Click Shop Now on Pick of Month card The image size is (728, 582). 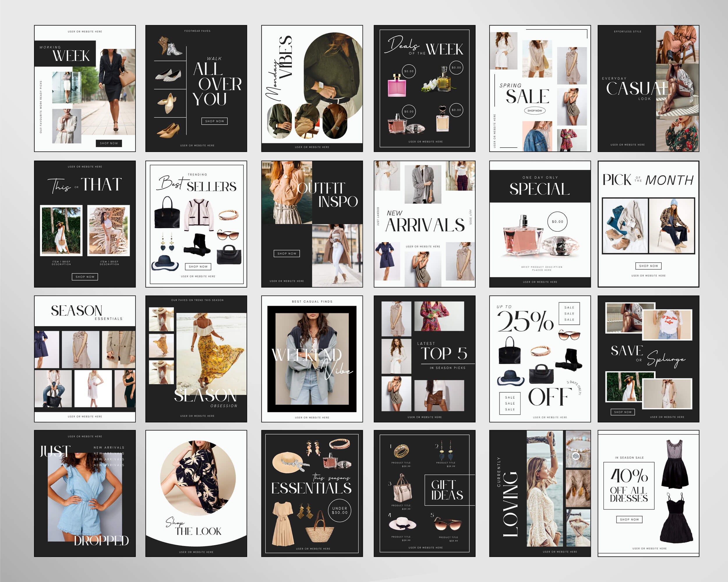pyautogui.click(x=648, y=266)
